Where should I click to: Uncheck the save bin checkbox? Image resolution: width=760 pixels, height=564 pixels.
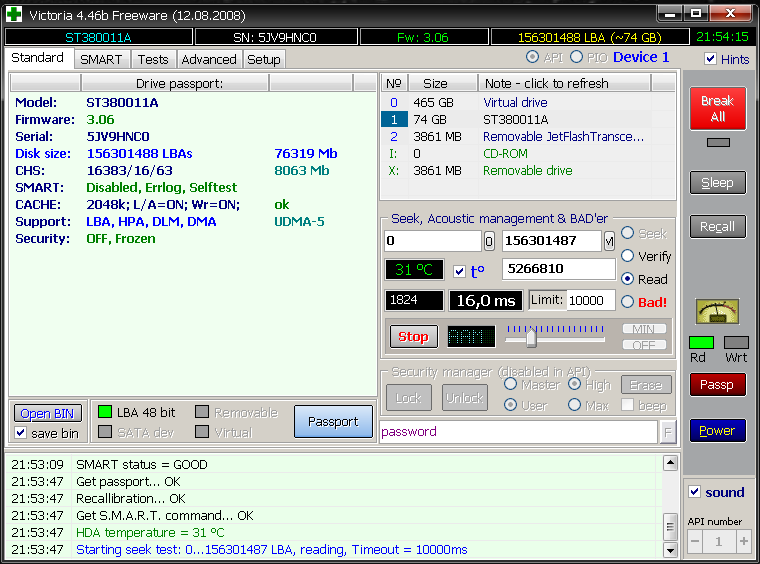(21, 433)
